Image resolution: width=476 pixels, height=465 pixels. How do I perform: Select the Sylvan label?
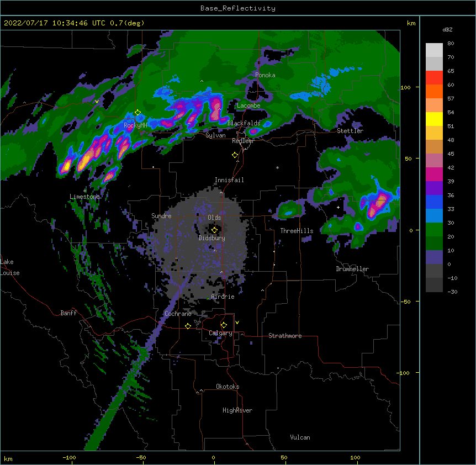tap(215, 135)
